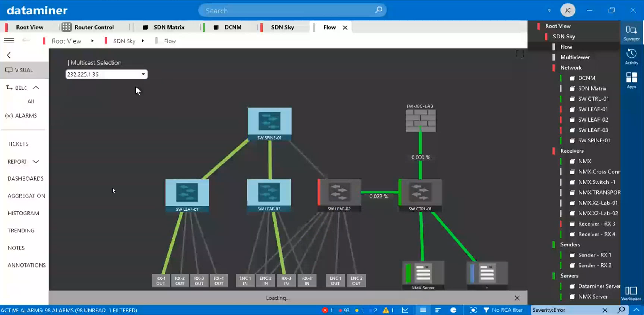Expand the SDN Sky breadcrumb arrow
This screenshot has width=644, height=315.
[x=143, y=41]
